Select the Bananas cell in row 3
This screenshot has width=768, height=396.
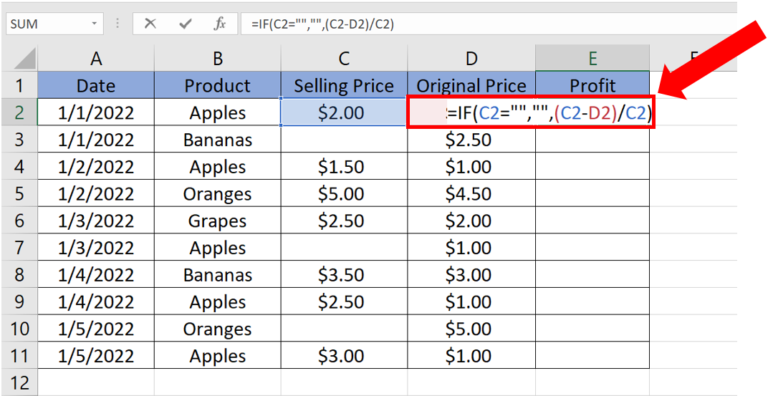click(217, 140)
